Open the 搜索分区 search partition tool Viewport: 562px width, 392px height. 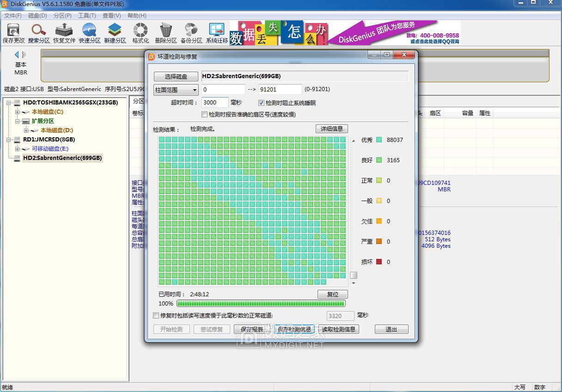39,33
